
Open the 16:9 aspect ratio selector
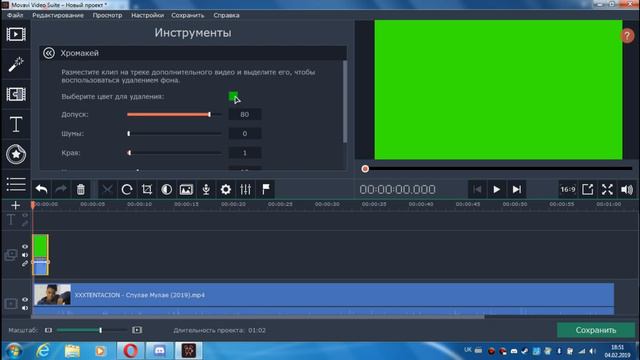click(568, 189)
